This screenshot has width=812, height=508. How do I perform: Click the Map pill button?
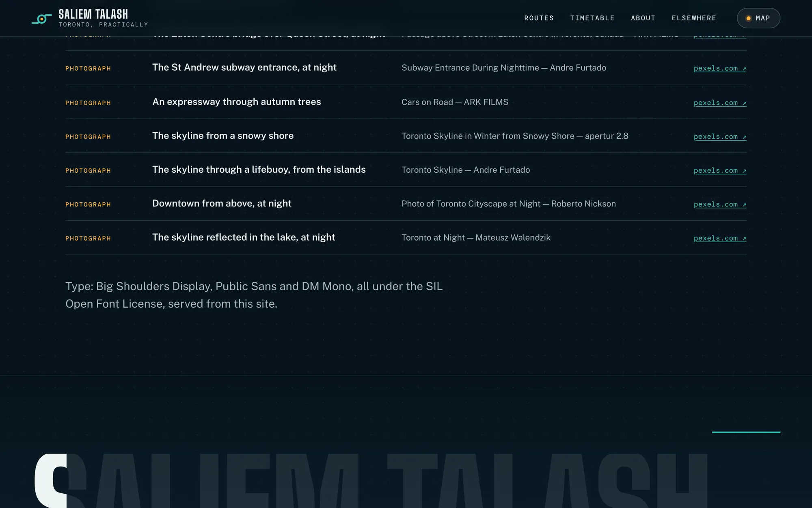[758, 18]
